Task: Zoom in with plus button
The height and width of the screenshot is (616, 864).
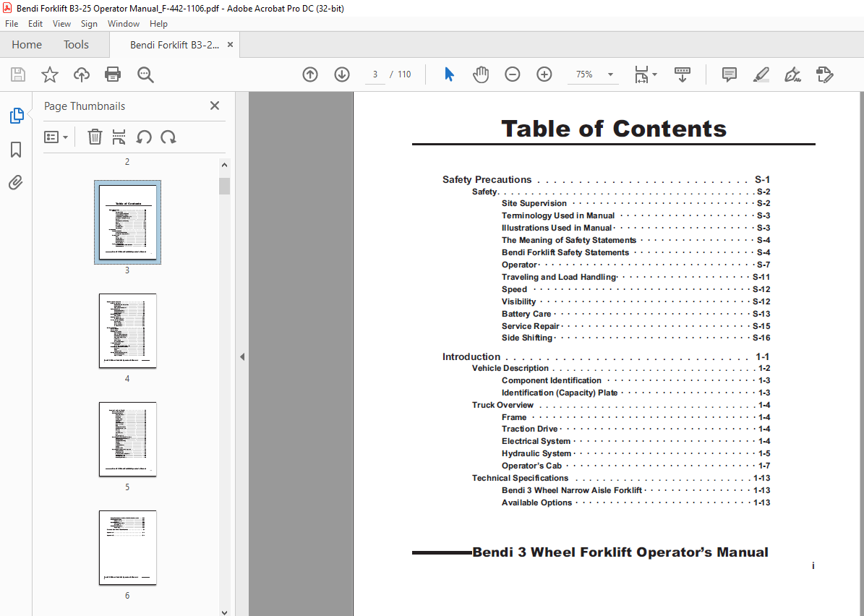Action: [x=544, y=74]
